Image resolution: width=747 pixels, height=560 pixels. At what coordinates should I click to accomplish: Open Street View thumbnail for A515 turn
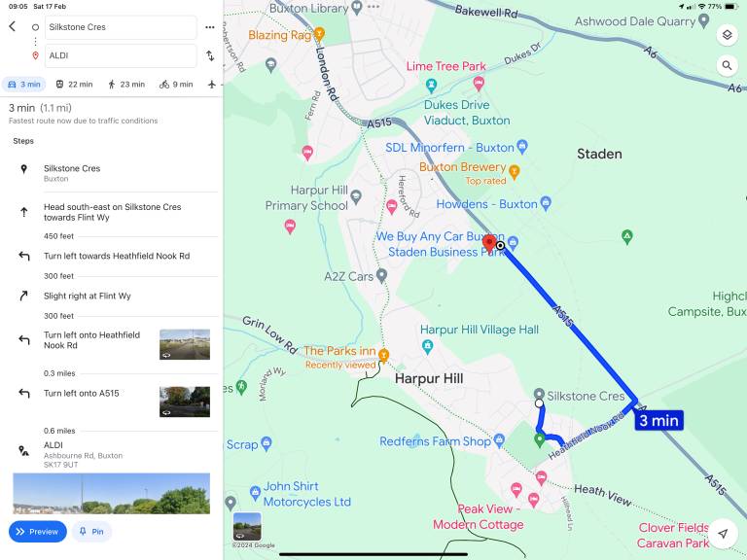[184, 402]
